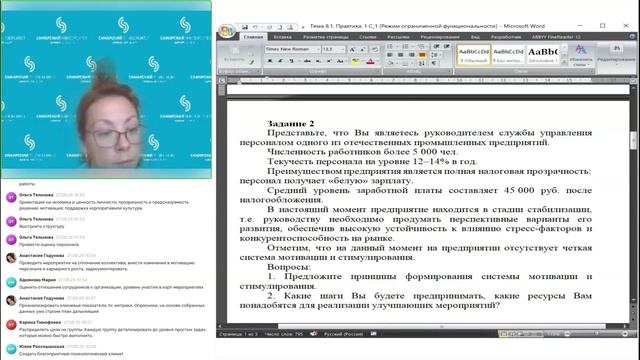
Task: Expand the Font dialog launcher
Action: click(378, 71)
